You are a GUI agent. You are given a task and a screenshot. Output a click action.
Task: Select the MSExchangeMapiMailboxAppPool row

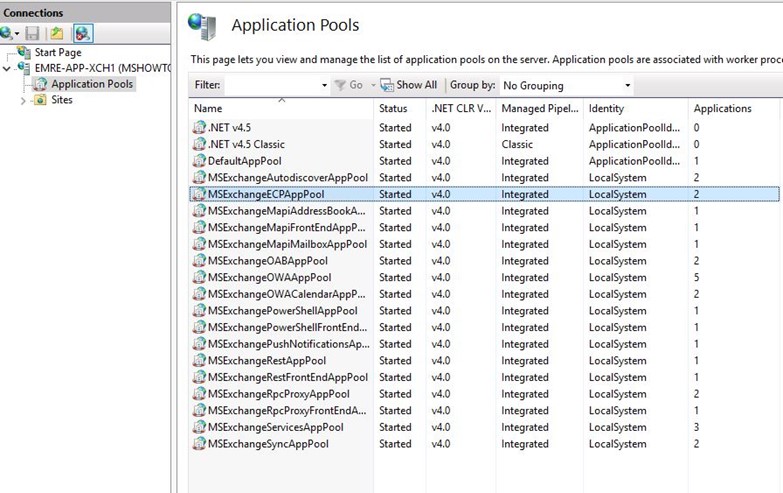click(x=484, y=244)
